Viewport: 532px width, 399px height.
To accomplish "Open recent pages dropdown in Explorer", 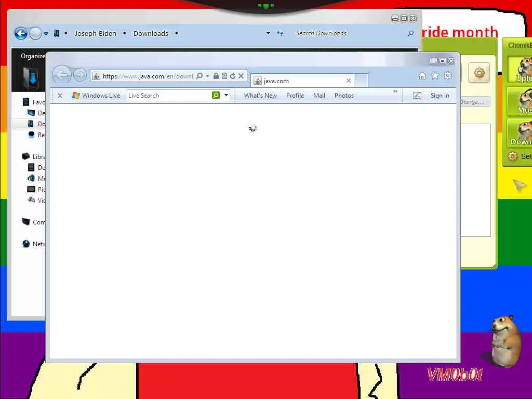I will click(46, 34).
